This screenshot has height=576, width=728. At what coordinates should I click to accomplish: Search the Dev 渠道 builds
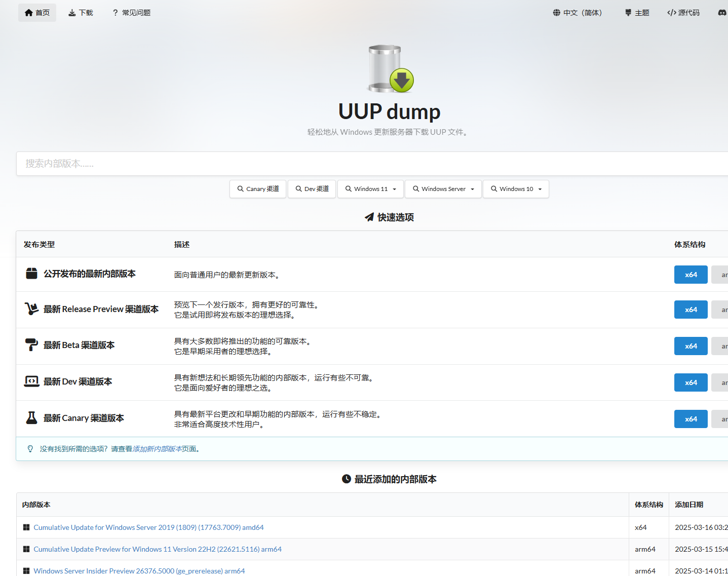[312, 189]
